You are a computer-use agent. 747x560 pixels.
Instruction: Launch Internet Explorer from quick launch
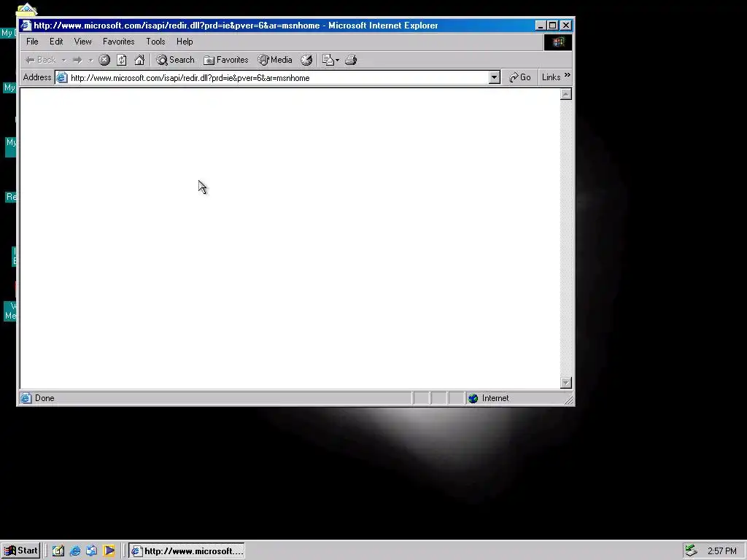pyautogui.click(x=75, y=551)
